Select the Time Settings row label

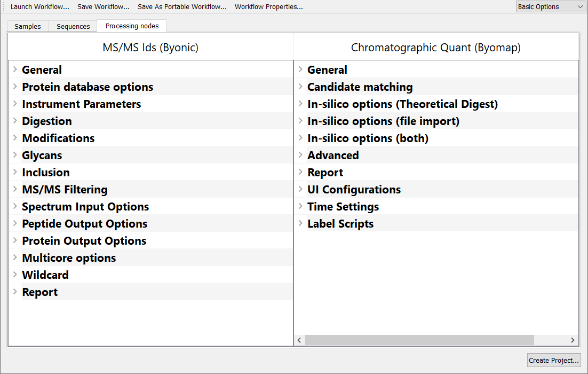coord(343,207)
